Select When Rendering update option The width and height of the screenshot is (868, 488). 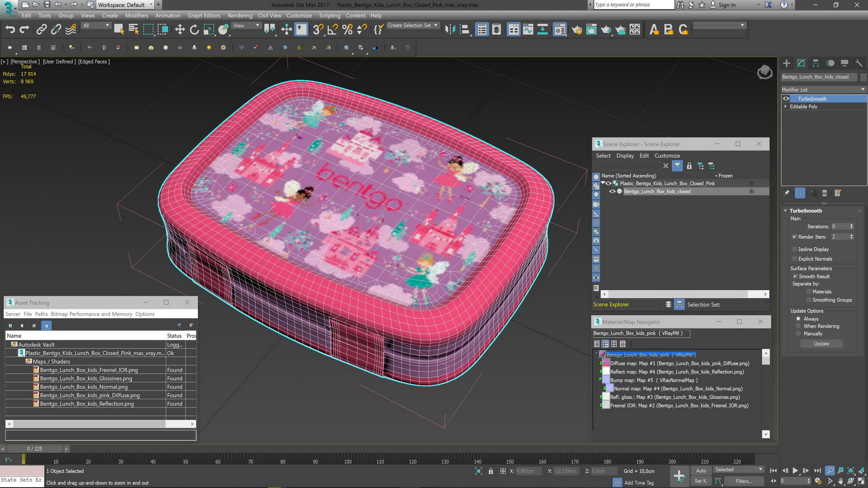[798, 326]
